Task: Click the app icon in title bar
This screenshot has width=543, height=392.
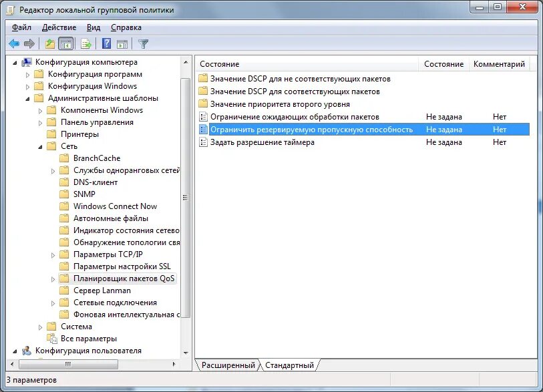Action: [x=11, y=10]
